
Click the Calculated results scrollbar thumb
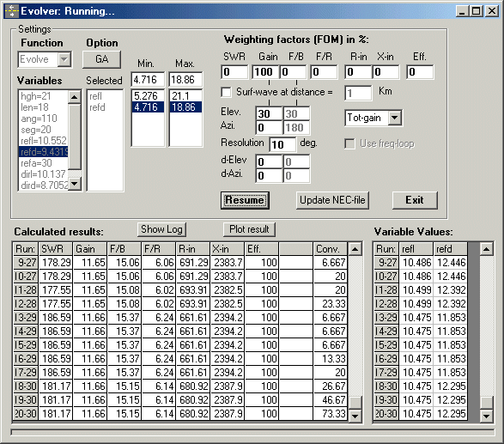point(355,403)
